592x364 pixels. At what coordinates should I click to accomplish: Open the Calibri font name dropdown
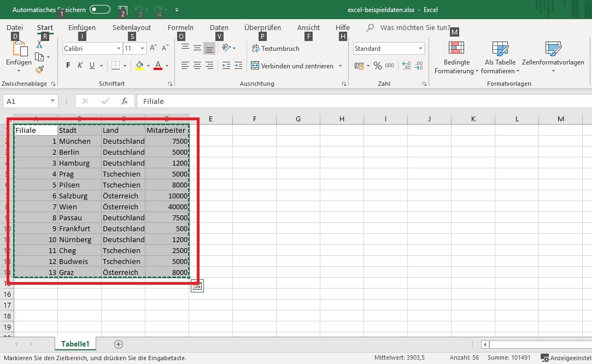pos(119,49)
